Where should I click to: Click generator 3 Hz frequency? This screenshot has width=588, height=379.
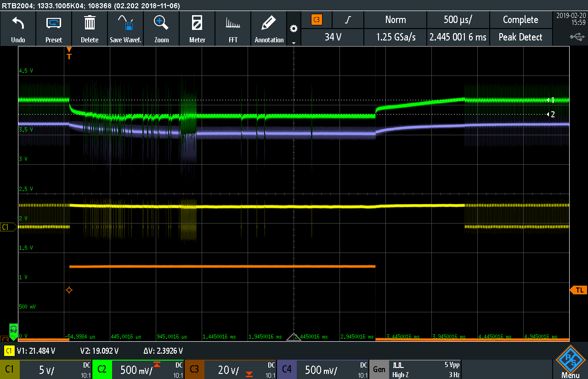click(x=453, y=375)
